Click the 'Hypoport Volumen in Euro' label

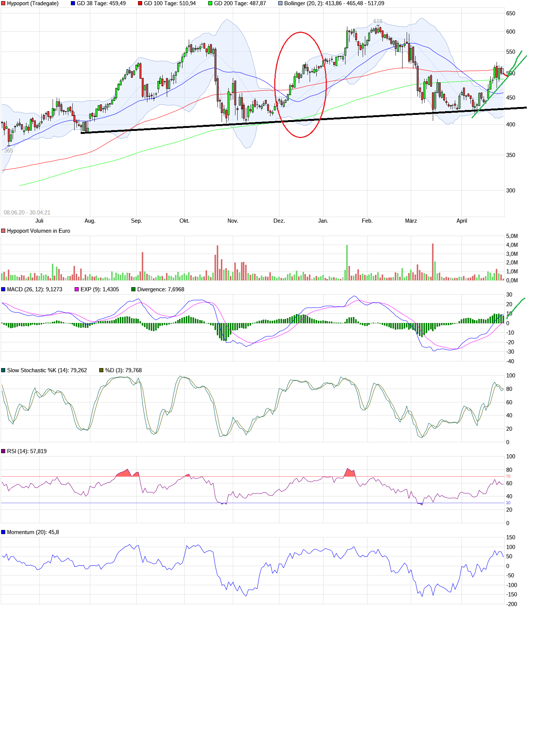point(38,231)
